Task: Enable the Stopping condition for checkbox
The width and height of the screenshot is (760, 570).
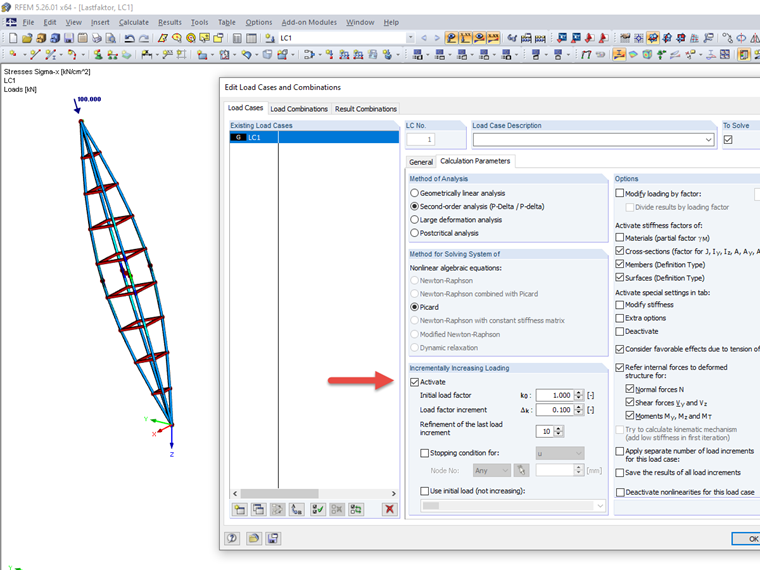Action: point(425,453)
